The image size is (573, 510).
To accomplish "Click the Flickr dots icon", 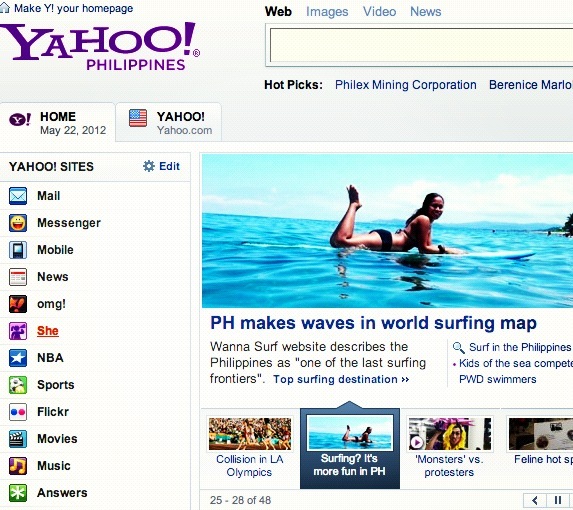I will 18,412.
